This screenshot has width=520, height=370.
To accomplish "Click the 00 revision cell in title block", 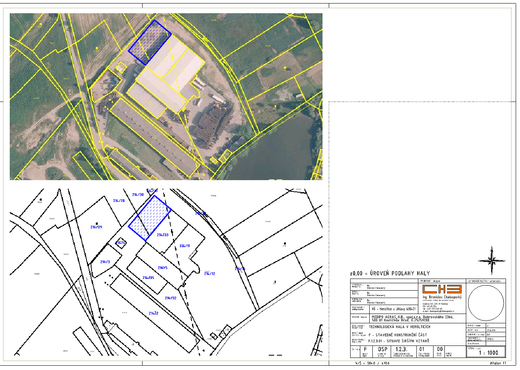I will click(440, 351).
